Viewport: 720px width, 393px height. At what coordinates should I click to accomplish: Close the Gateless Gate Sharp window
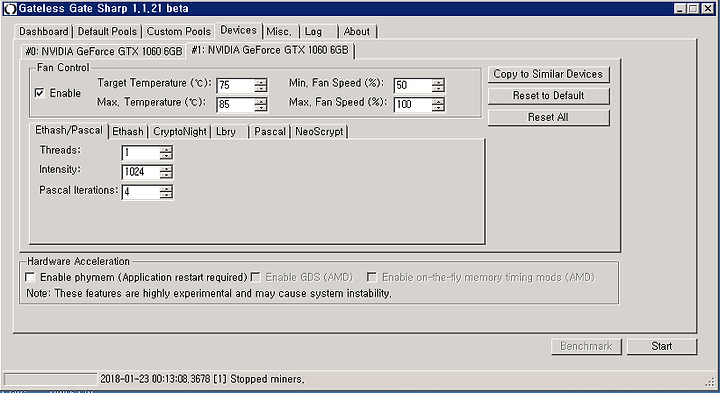(x=709, y=9)
